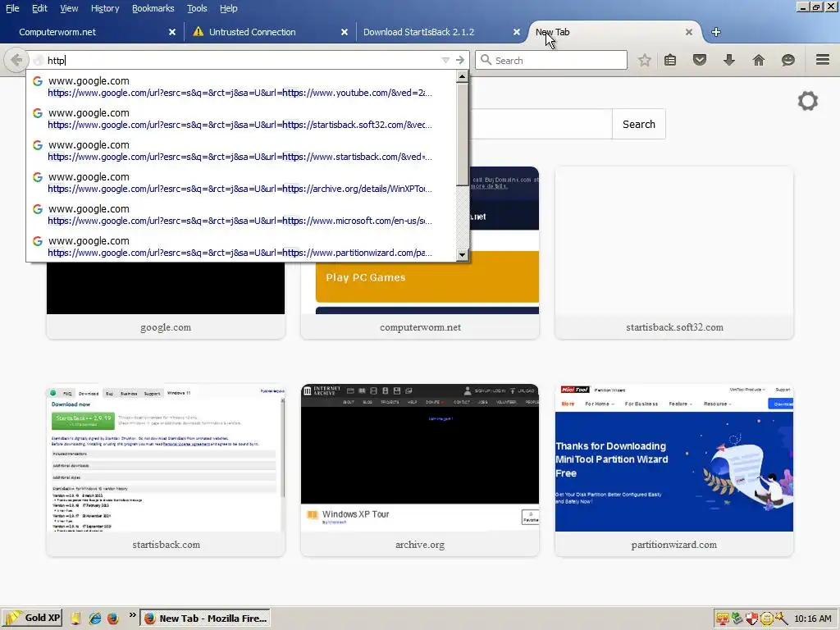Launch Firefox from quick launch bar
Viewport: 840px width, 630px height.
click(x=112, y=619)
